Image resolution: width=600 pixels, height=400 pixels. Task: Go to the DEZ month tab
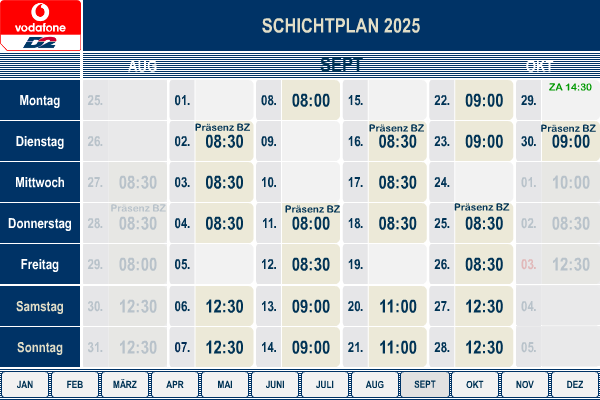click(574, 384)
